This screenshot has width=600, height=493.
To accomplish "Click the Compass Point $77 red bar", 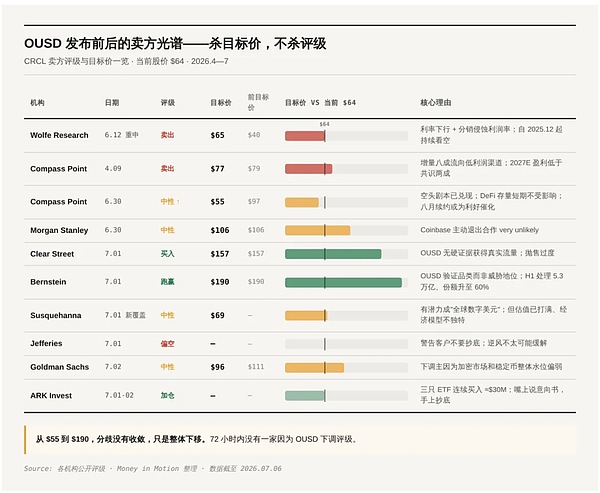I will point(308,169).
